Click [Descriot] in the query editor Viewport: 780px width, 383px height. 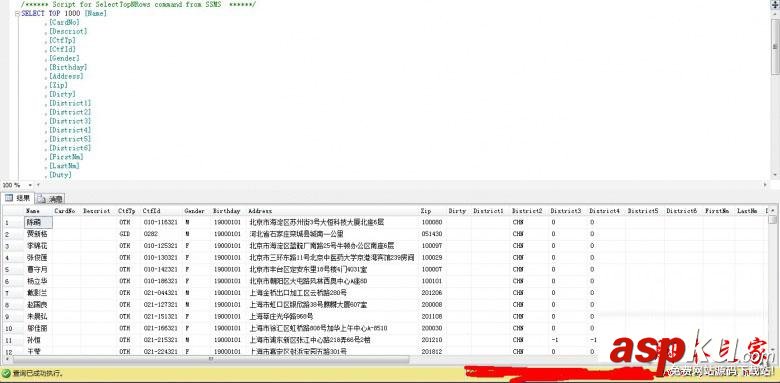[x=68, y=31]
